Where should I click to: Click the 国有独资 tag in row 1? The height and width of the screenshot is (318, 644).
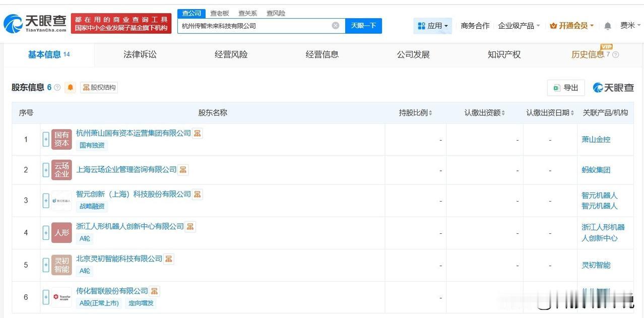point(92,145)
